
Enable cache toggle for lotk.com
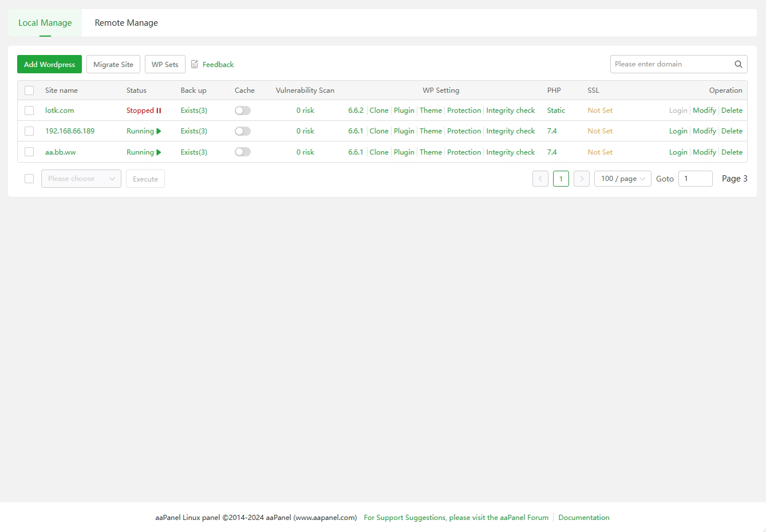[x=243, y=111]
